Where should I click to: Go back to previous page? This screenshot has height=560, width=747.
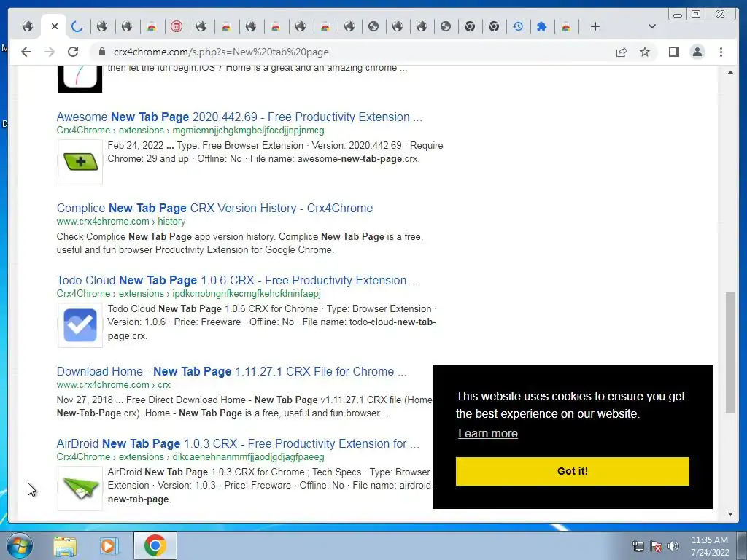pyautogui.click(x=26, y=52)
